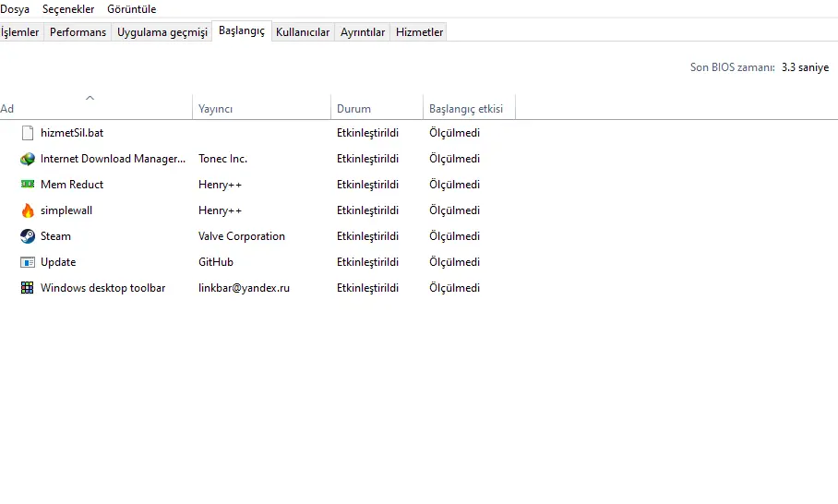The image size is (838, 504).
Task: Click the Windows desktop toolbar grid icon
Action: (x=28, y=288)
